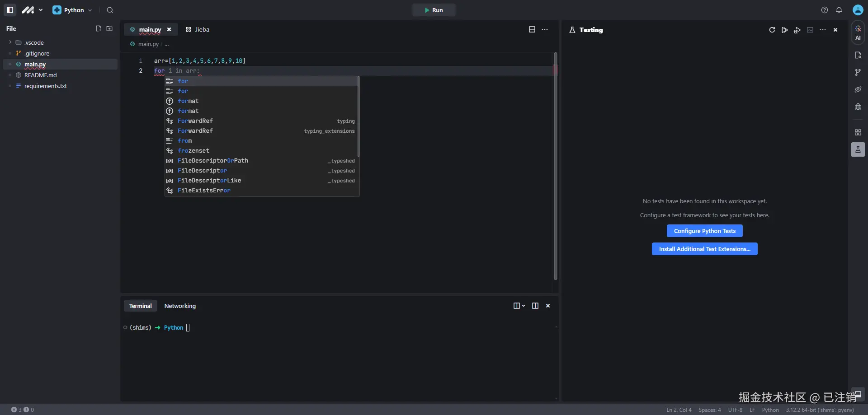The width and height of the screenshot is (868, 415).
Task: Open Testing panel more actions
Action: (823, 30)
